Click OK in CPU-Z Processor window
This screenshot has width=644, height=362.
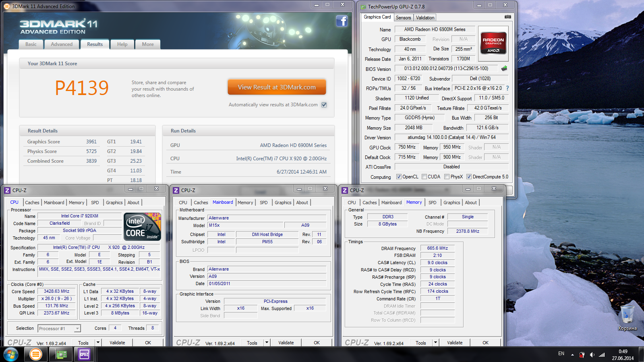148,343
